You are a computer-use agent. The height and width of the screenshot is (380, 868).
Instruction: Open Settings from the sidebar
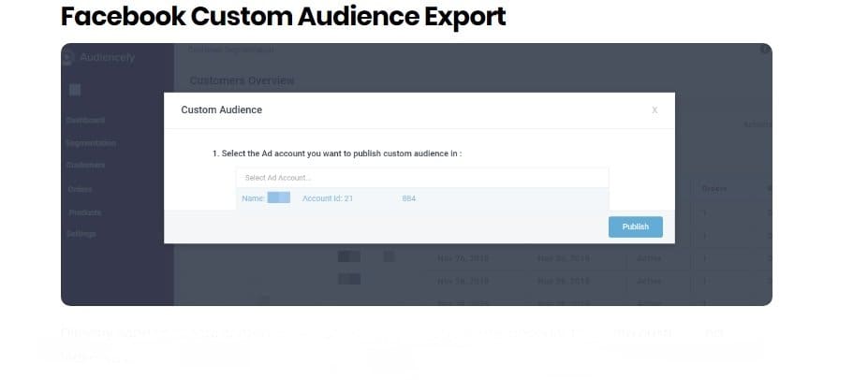point(81,234)
